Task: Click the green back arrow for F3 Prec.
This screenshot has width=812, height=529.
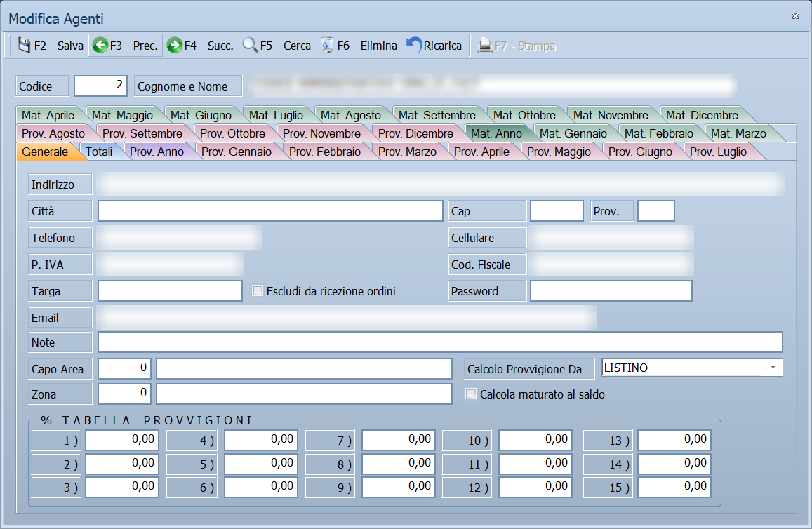Action: coord(100,46)
